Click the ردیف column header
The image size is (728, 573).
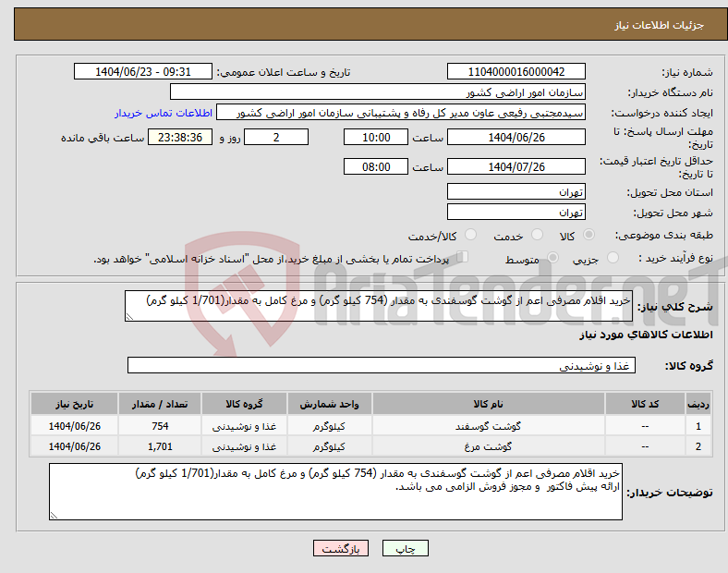pos(698,404)
